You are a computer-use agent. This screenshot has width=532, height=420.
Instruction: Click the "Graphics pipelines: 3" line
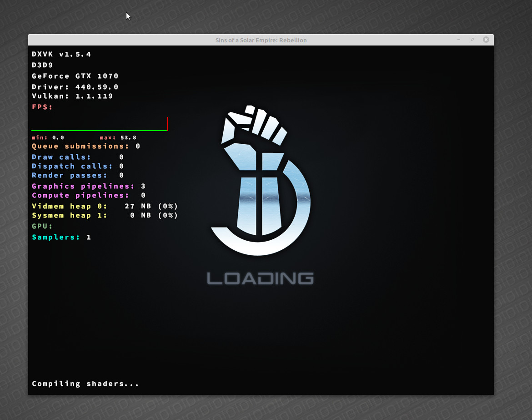[89, 187]
